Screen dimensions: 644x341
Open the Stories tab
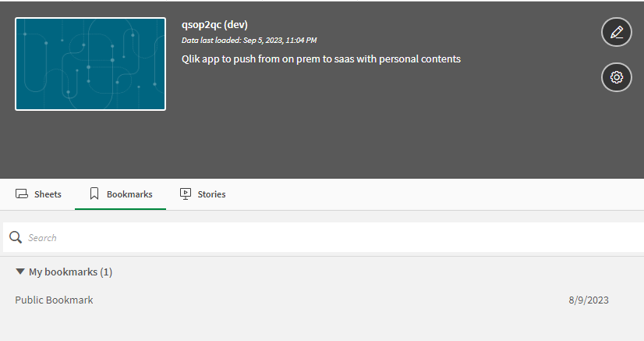tap(203, 194)
